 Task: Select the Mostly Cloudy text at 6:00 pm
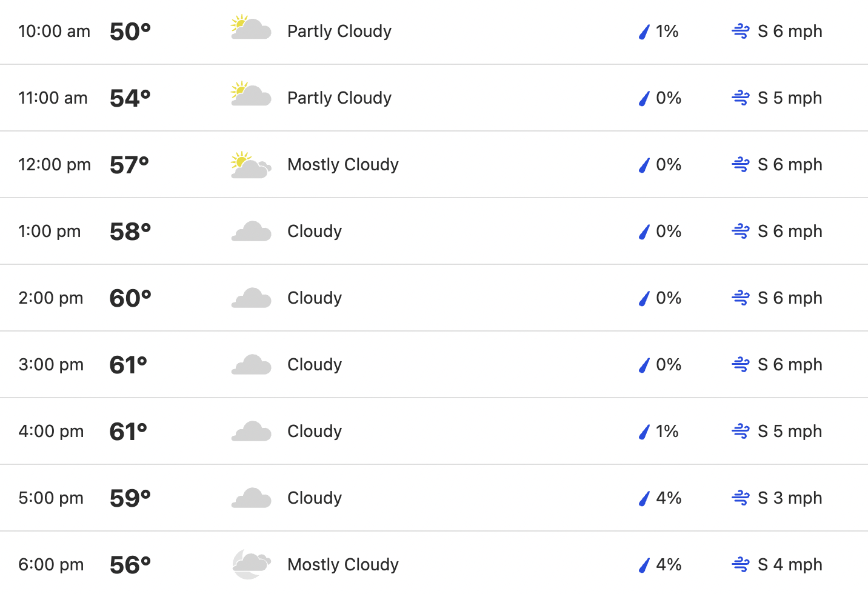pyautogui.click(x=343, y=565)
